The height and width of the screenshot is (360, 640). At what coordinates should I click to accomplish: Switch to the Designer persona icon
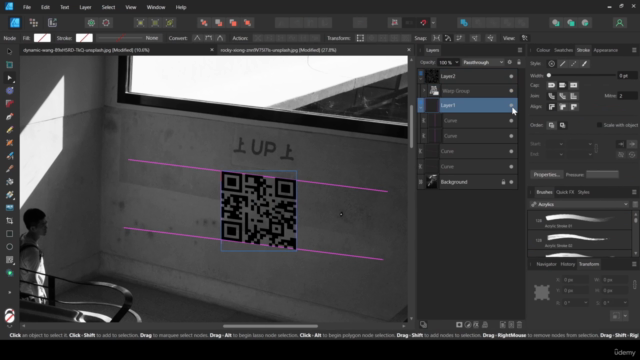[x=15, y=23]
